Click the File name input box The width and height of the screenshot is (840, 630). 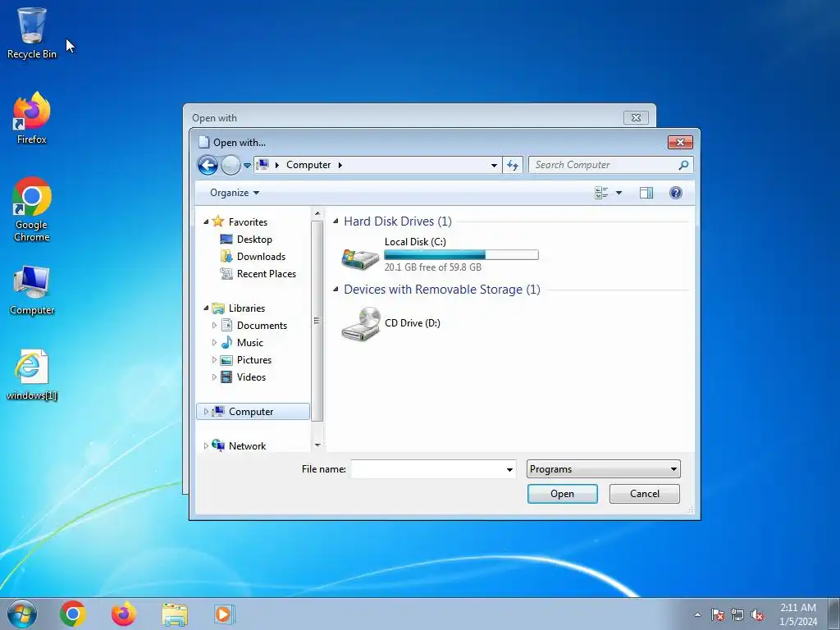coord(427,469)
